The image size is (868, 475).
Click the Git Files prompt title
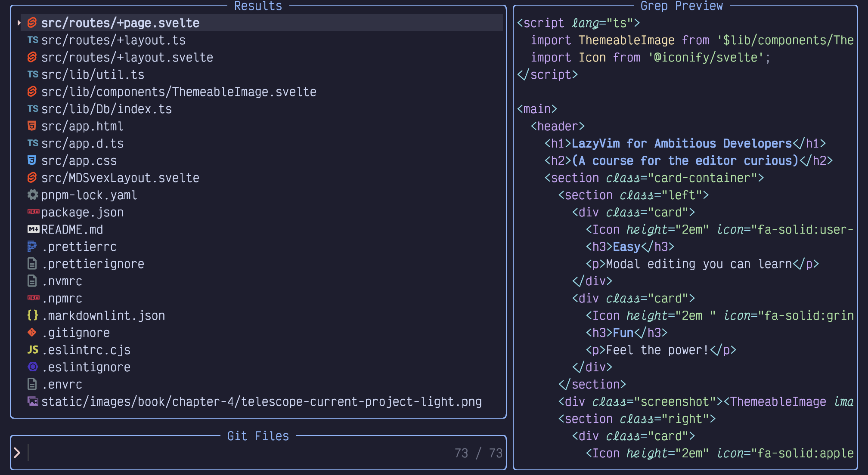click(x=258, y=436)
